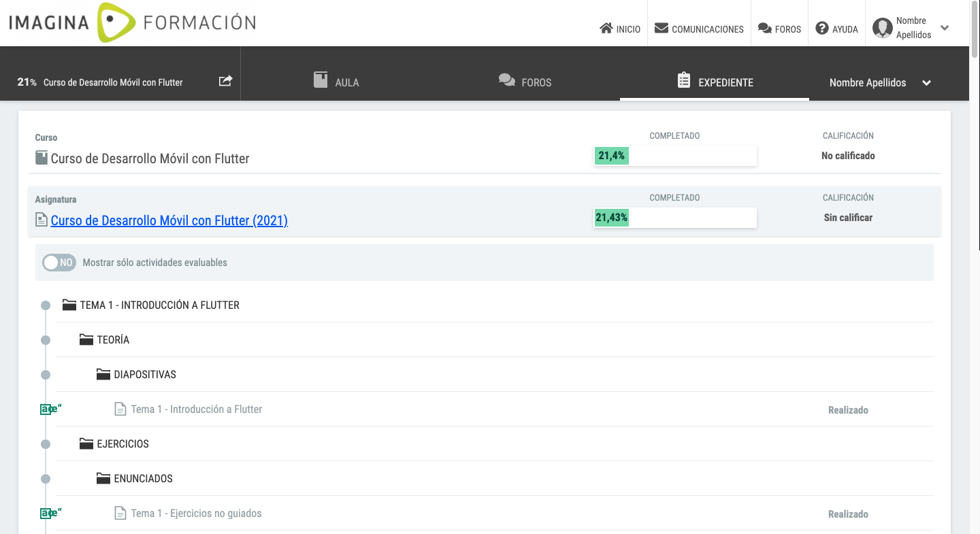
Task: Open AYUDA in top navigation
Action: [x=836, y=29]
